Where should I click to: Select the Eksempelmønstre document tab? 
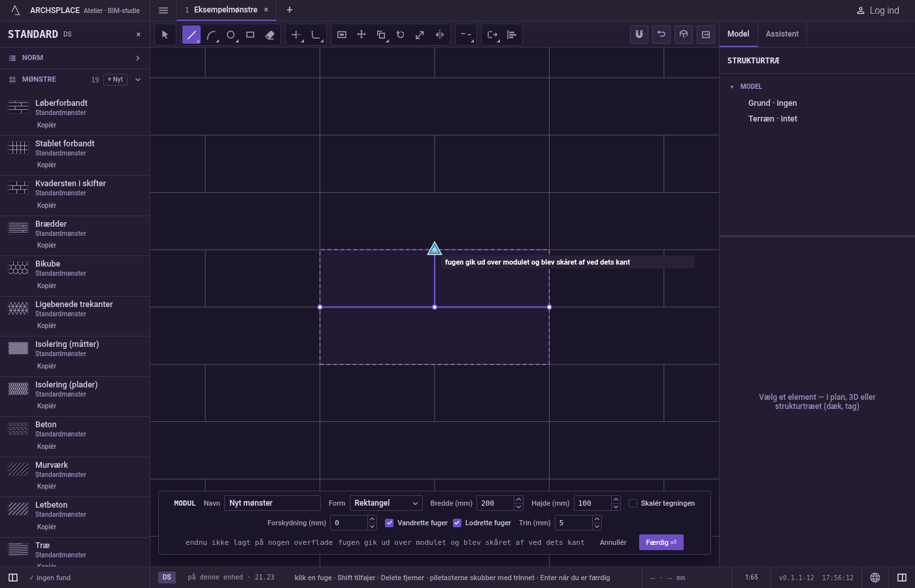tap(225, 10)
